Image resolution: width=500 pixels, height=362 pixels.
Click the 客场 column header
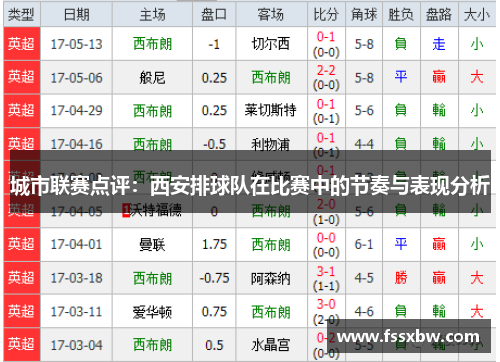click(271, 14)
